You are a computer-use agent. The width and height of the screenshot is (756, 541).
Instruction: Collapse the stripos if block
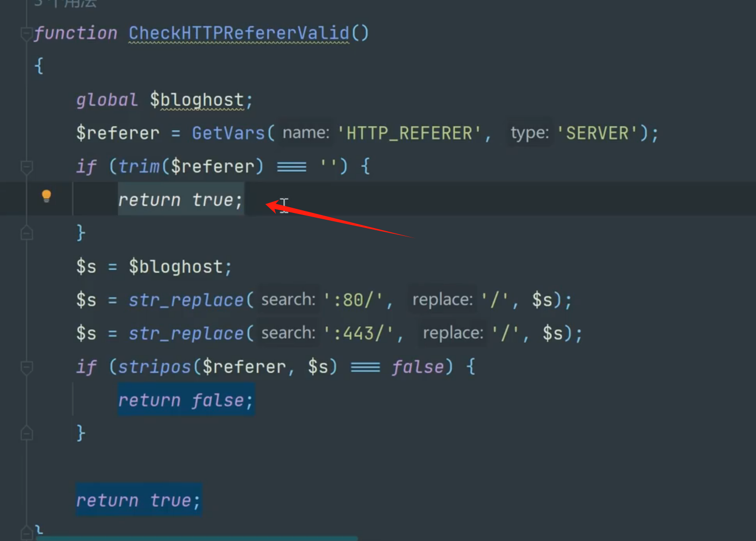coord(27,368)
